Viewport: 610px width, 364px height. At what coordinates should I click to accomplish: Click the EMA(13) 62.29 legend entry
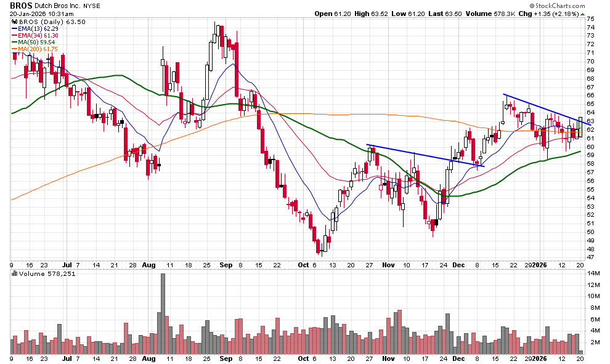click(x=38, y=29)
